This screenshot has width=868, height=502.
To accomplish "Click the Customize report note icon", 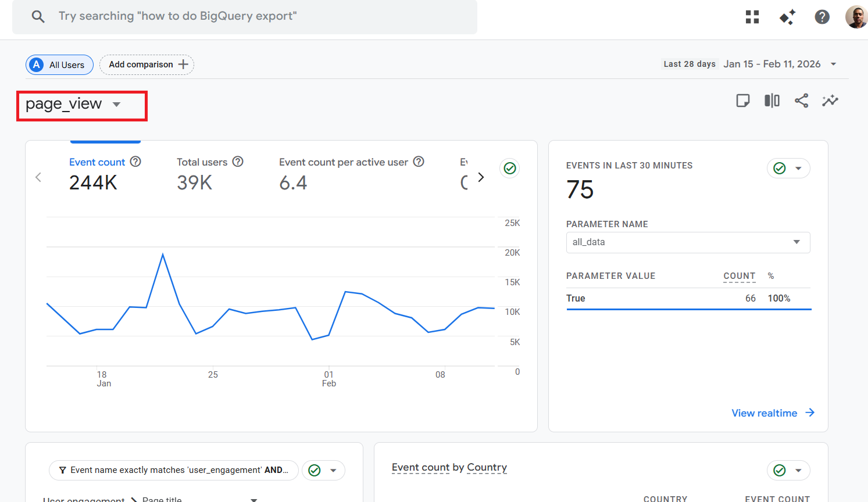I will click(x=742, y=101).
